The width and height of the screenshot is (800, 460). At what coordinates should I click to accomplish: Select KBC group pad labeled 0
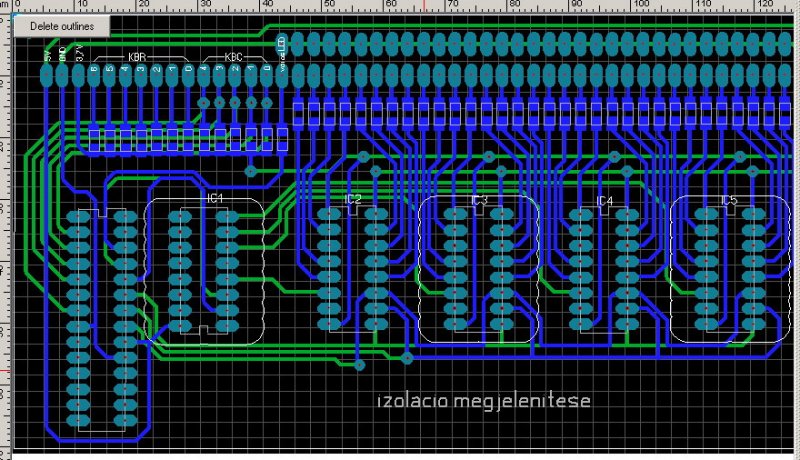(266, 75)
